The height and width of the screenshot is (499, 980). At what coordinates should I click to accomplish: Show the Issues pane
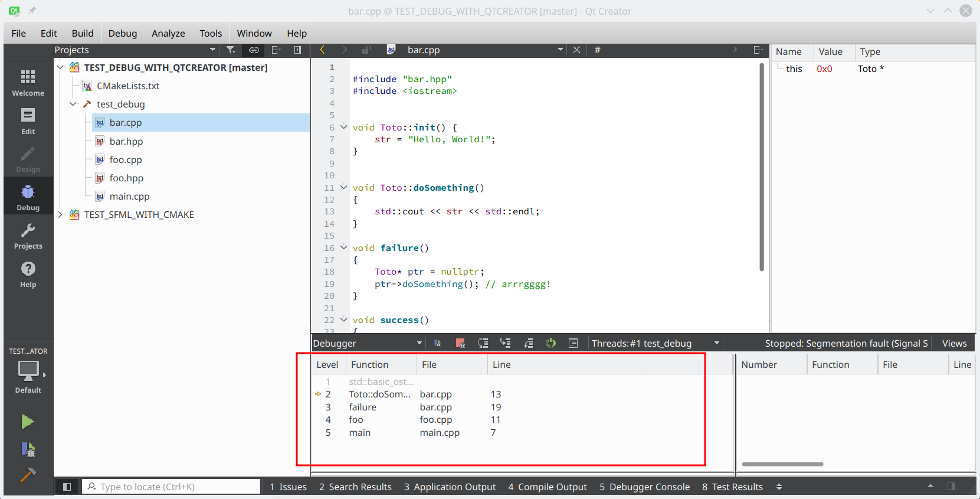289,487
